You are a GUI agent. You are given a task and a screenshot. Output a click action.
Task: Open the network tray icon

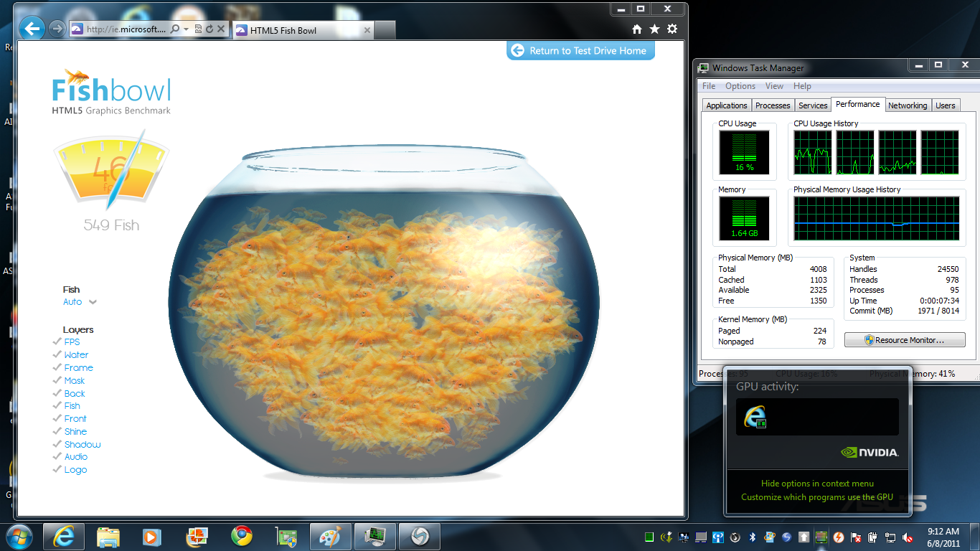pos(890,537)
